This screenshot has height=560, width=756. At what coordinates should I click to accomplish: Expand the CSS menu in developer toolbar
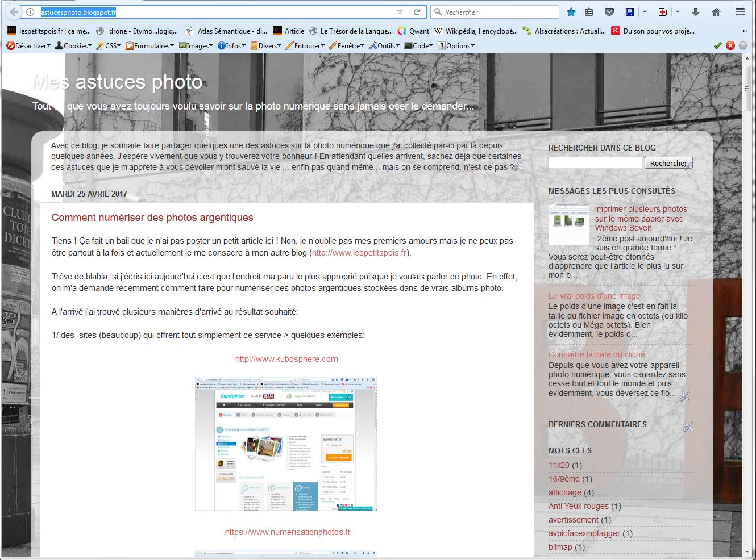[109, 45]
